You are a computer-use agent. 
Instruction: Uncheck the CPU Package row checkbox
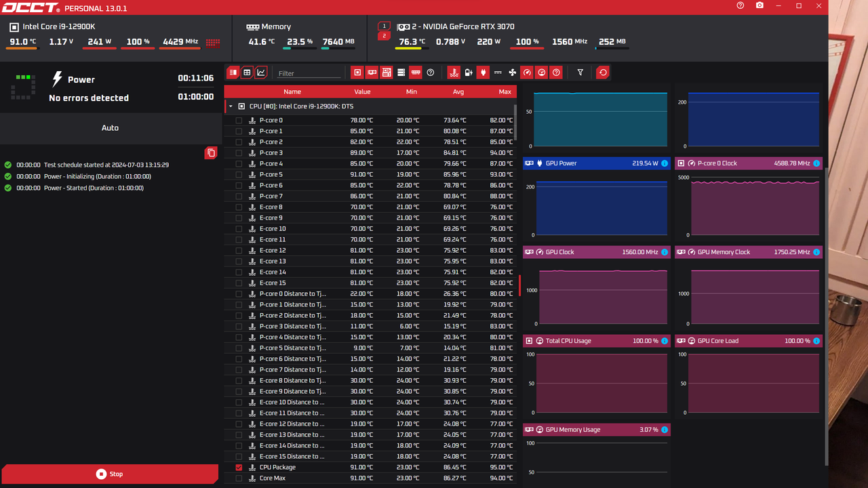tap(239, 468)
